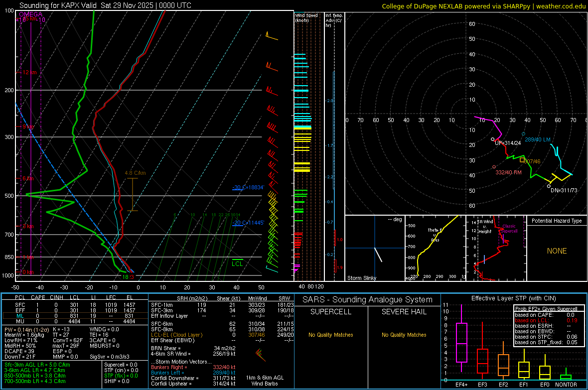
Task: Click the PW = 0.14in value
Action: [x=26, y=329]
